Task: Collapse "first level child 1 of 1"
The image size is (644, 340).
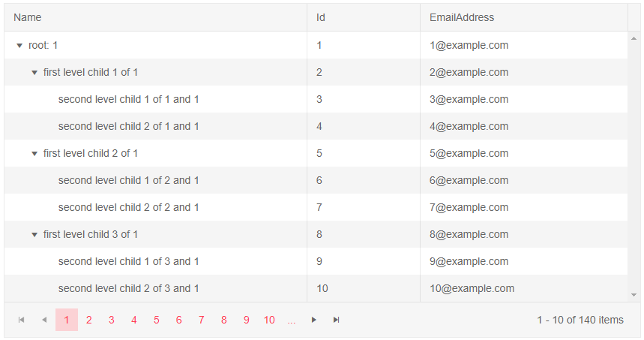Action: coord(34,73)
